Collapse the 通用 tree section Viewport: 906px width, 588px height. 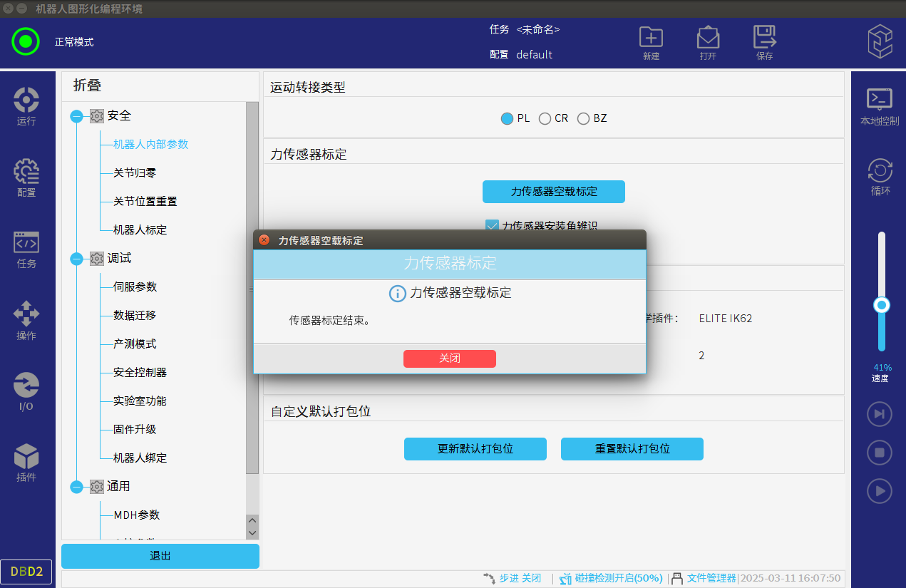click(77, 487)
